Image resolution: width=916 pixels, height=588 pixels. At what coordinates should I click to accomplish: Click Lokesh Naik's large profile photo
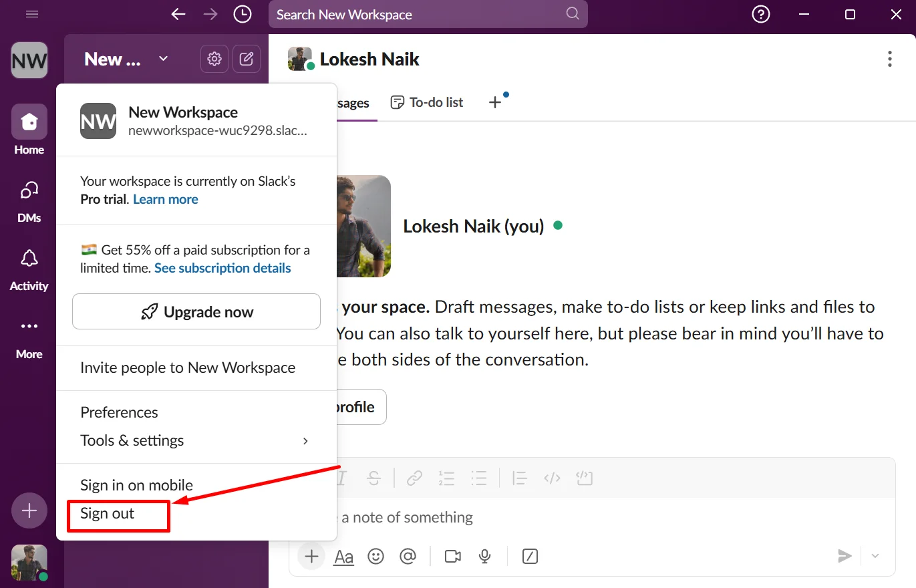click(x=363, y=226)
